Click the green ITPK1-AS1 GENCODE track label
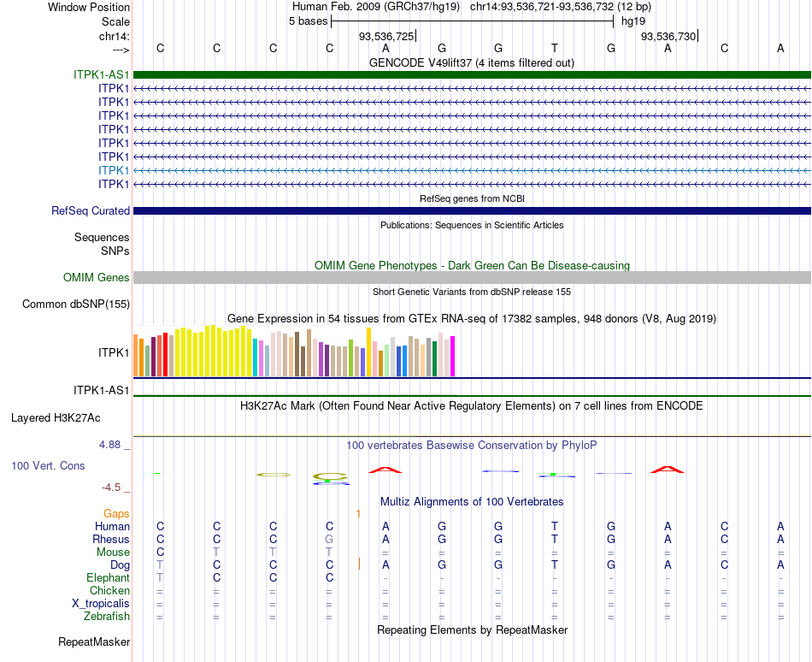Screen dimensions: 812x662 tap(102, 74)
